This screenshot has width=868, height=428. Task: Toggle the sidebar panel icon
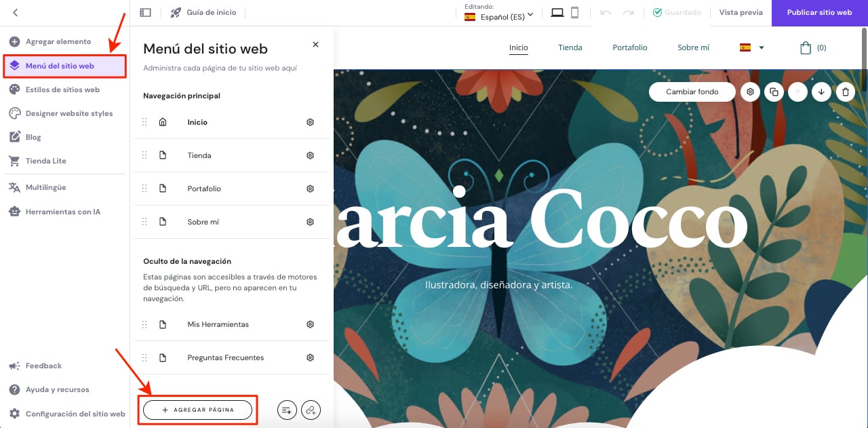point(145,12)
